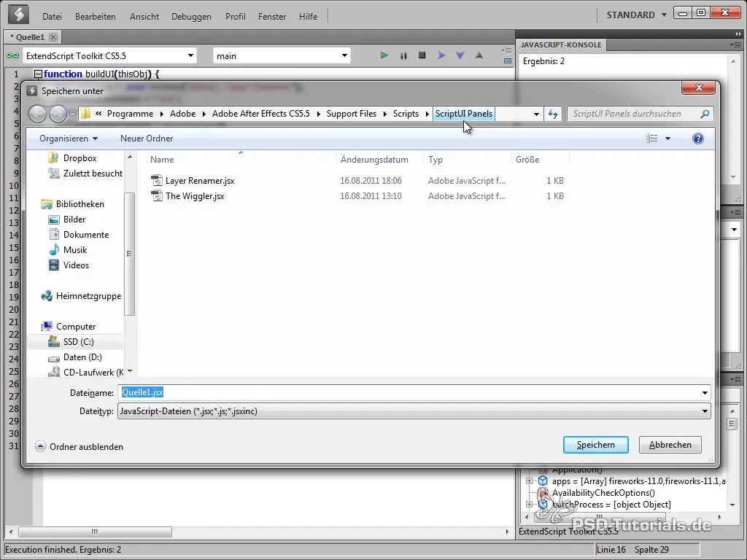Image resolution: width=747 pixels, height=560 pixels.
Task: Open the Fenster menu
Action: (x=272, y=17)
